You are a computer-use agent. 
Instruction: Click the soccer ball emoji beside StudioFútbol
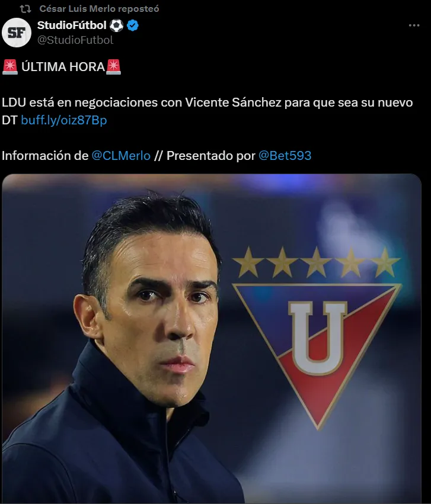[116, 25]
